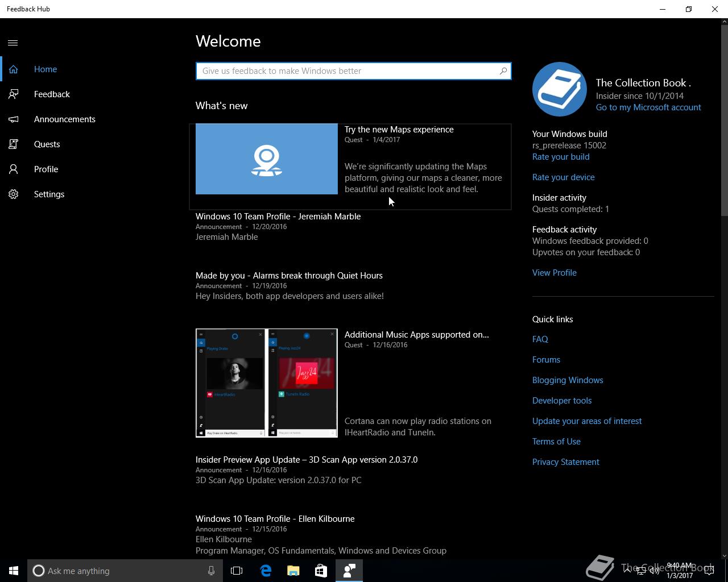The height and width of the screenshot is (582, 728).
Task: Open Task View from taskbar
Action: click(237, 571)
